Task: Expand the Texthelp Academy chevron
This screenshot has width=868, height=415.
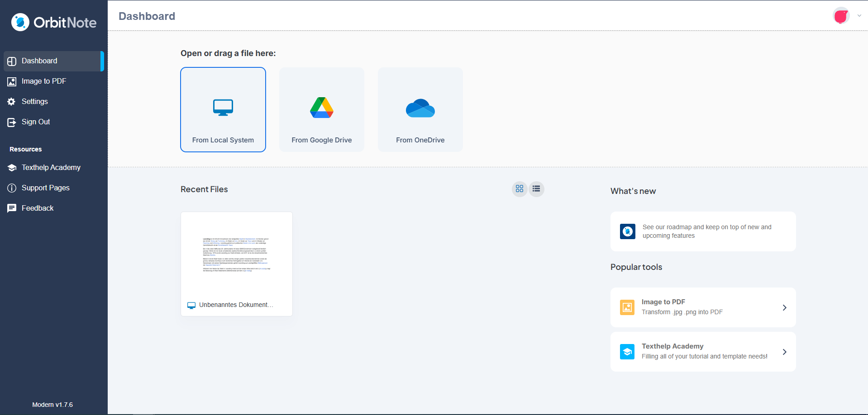Action: 784,352
